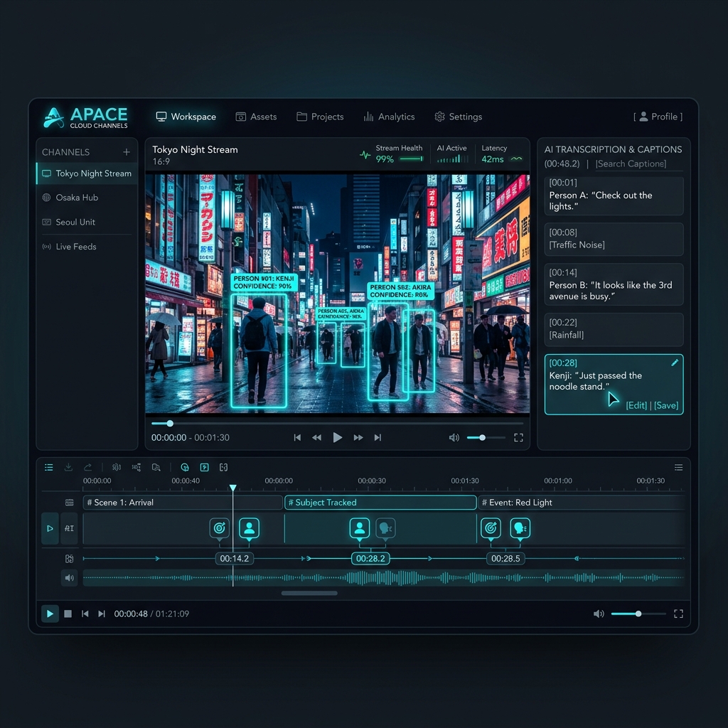
Task: Click the cyan clock icon in timeline toolbar
Action: (x=185, y=467)
